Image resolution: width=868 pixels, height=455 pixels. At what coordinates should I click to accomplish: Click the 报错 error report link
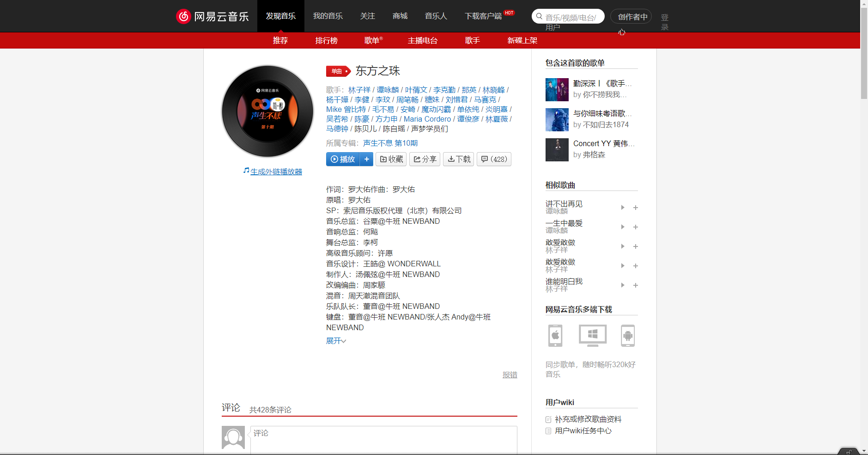pos(510,375)
